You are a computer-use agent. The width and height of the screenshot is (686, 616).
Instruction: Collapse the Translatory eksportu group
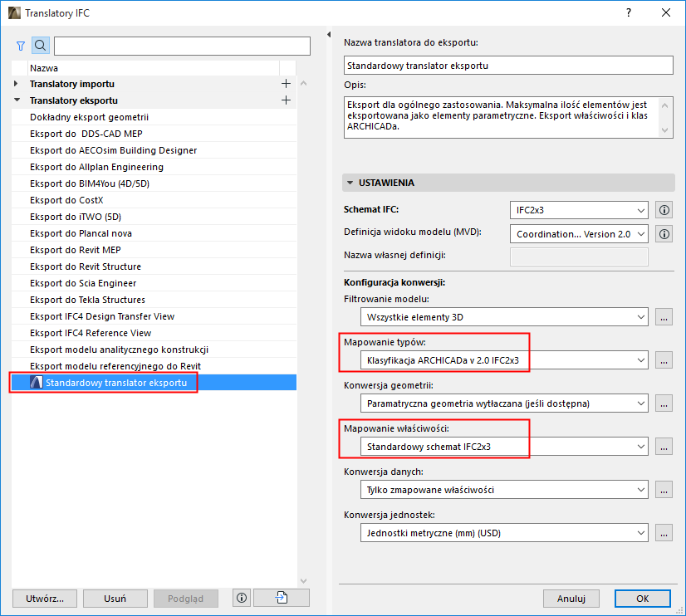(x=17, y=100)
